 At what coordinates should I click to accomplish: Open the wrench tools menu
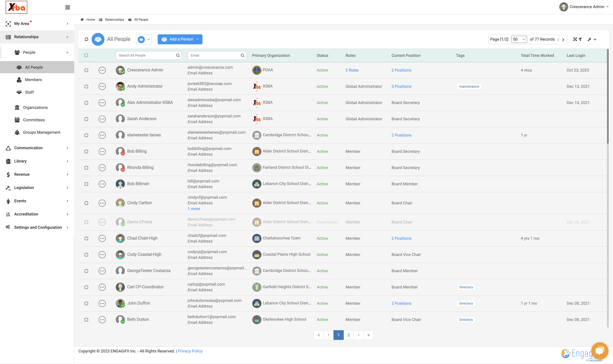point(592,39)
